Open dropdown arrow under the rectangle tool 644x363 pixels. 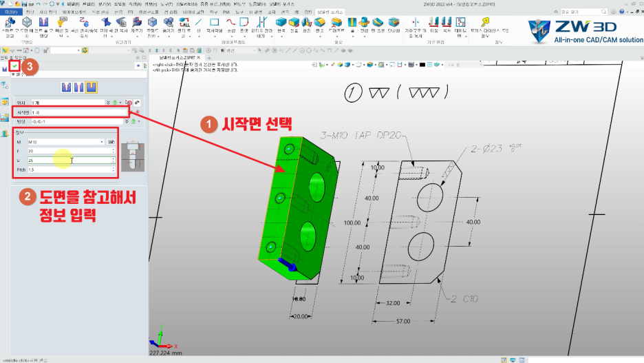pyautogui.click(x=215, y=37)
